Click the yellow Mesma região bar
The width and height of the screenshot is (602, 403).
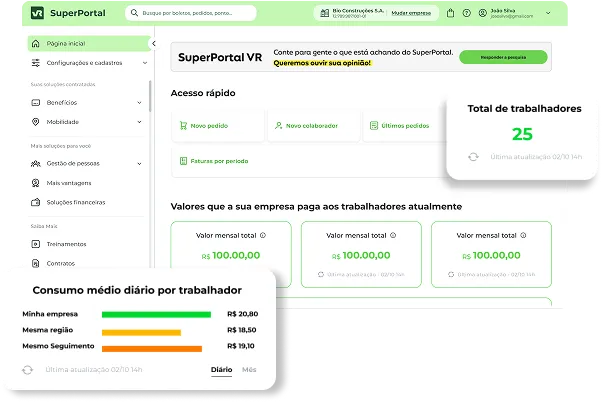141,332
